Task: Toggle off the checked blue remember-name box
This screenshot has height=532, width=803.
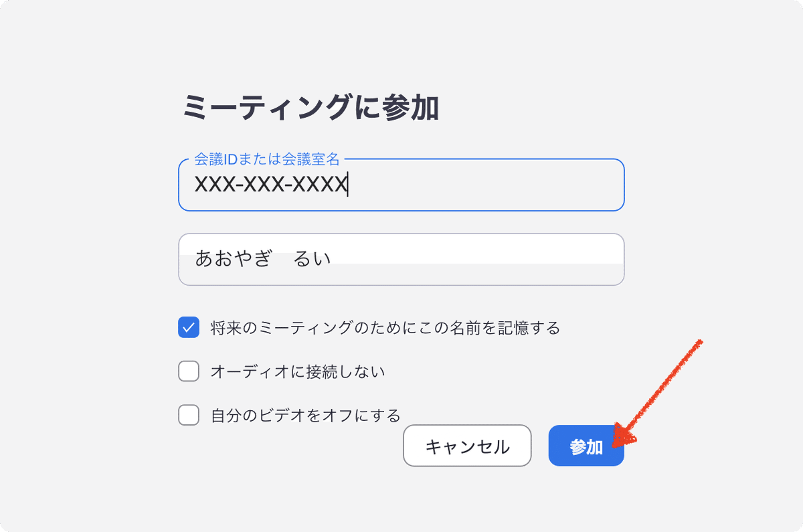Action: pos(189,327)
